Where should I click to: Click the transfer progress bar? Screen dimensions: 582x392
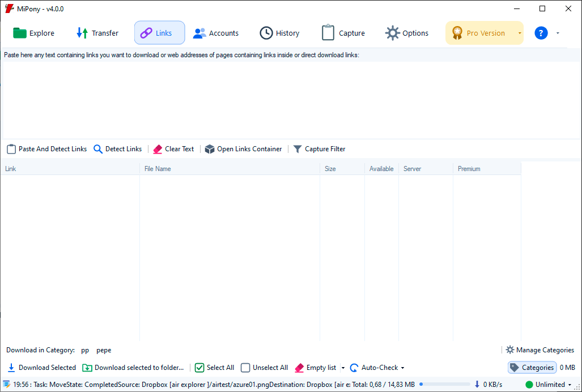(445, 384)
